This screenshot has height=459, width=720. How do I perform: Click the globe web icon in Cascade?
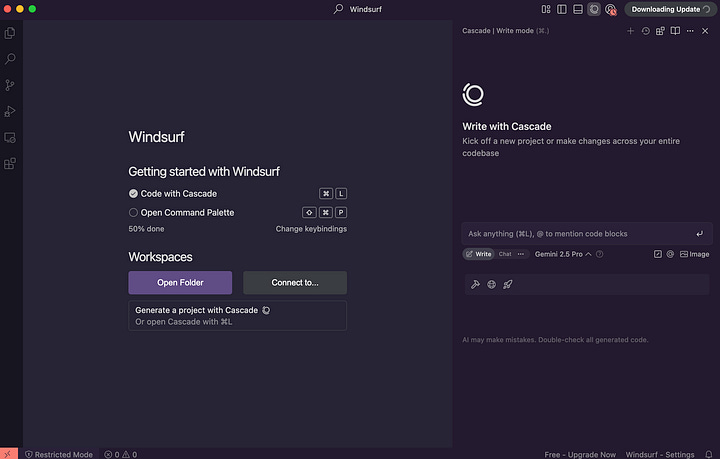pyautogui.click(x=491, y=284)
